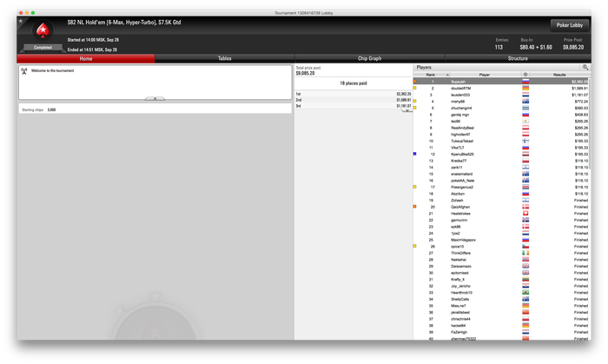
Task: Click the broadcast antenna icon beside welcome message
Action: coord(24,71)
